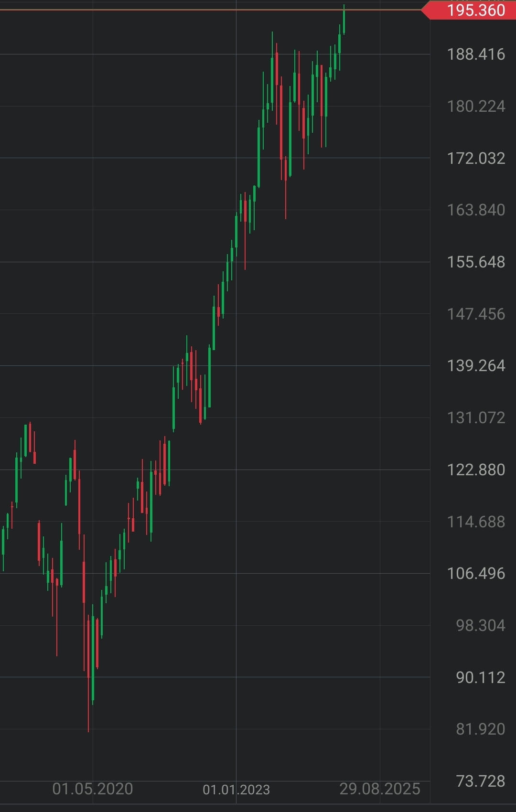Click the 73.728 price axis label
Screen dimensions: 516x812
(x=480, y=781)
